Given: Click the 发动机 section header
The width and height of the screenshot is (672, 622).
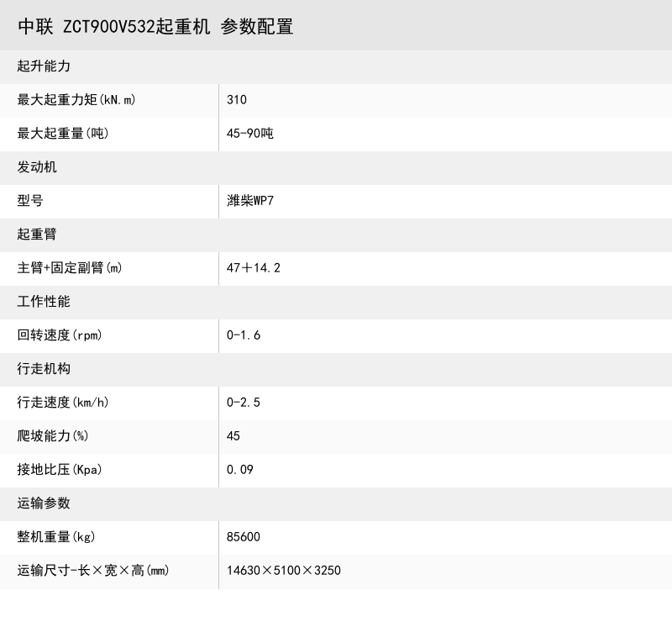Looking at the screenshot, I should pyautogui.click(x=34, y=167).
